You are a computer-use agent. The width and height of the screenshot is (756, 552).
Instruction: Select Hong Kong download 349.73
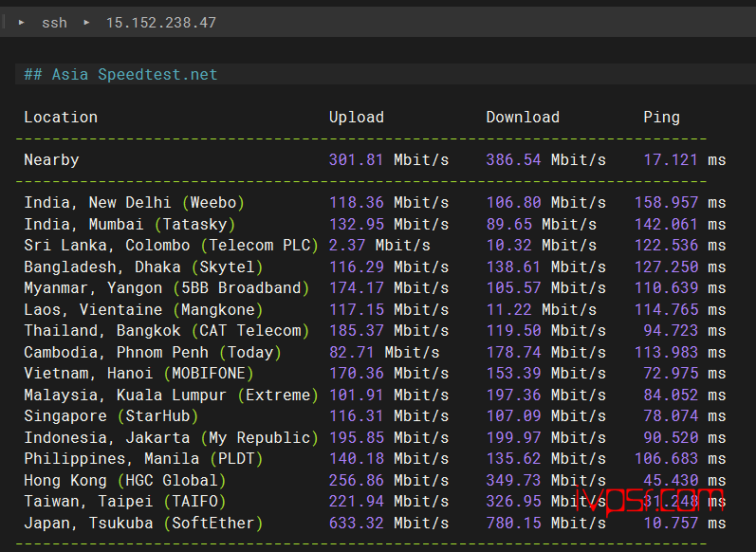[x=513, y=481]
